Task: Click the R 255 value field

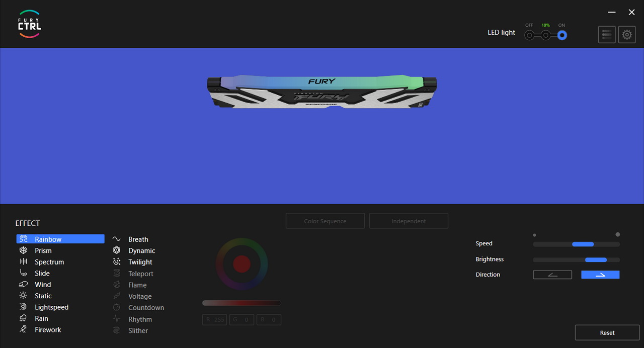Action: [215, 319]
